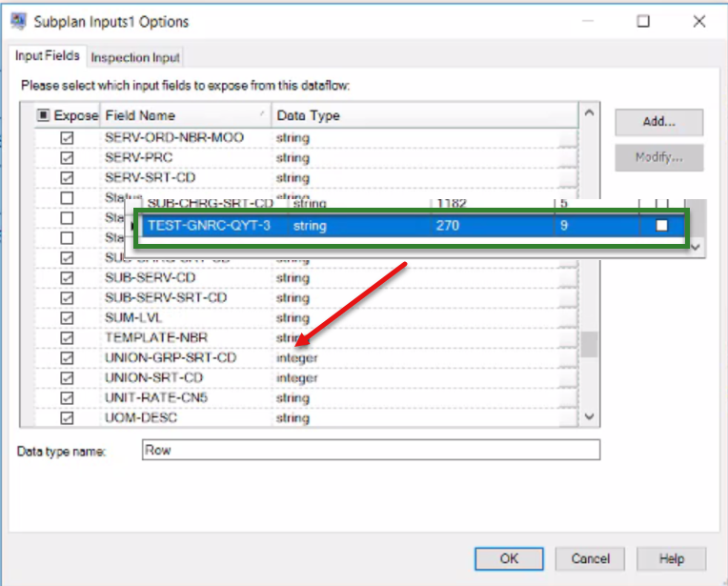Select the SUB-SERV-CD field name

150,277
